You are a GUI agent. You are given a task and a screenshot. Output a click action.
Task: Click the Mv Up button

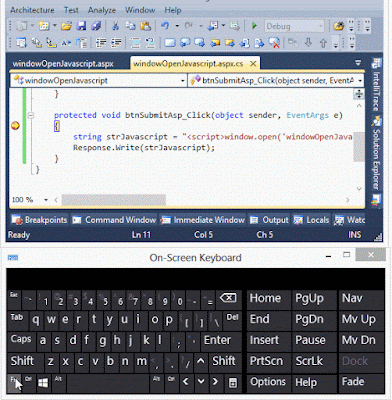tap(360, 319)
